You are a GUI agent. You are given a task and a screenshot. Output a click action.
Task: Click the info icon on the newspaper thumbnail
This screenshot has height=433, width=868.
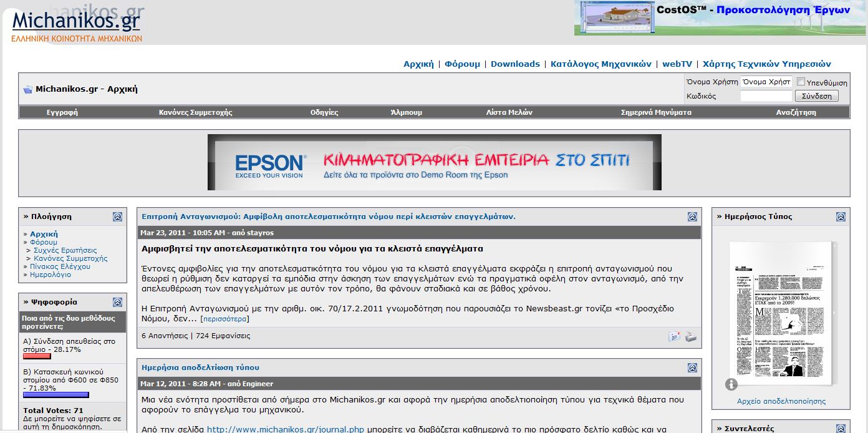(731, 384)
